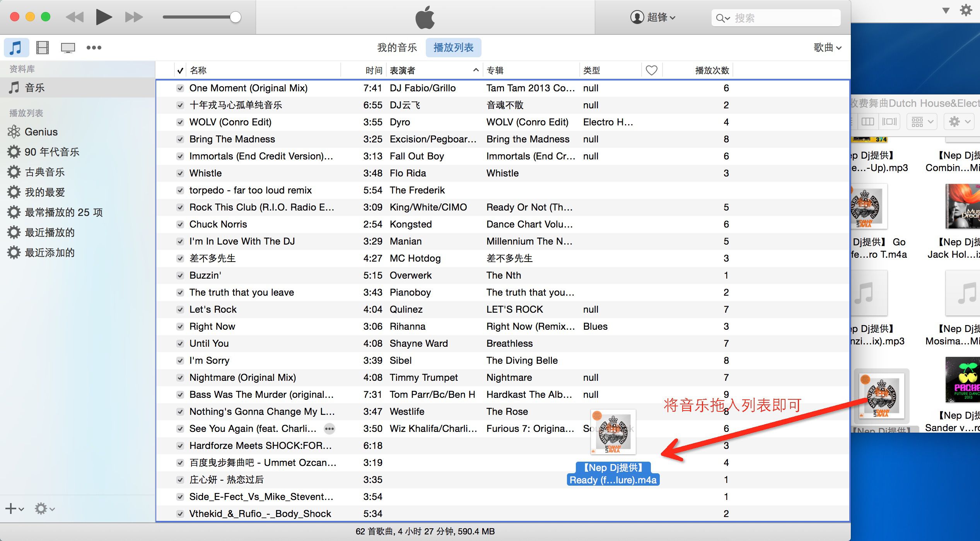
Task: Uncheck the One Moment (Original Mix) checkbox
Action: point(180,88)
